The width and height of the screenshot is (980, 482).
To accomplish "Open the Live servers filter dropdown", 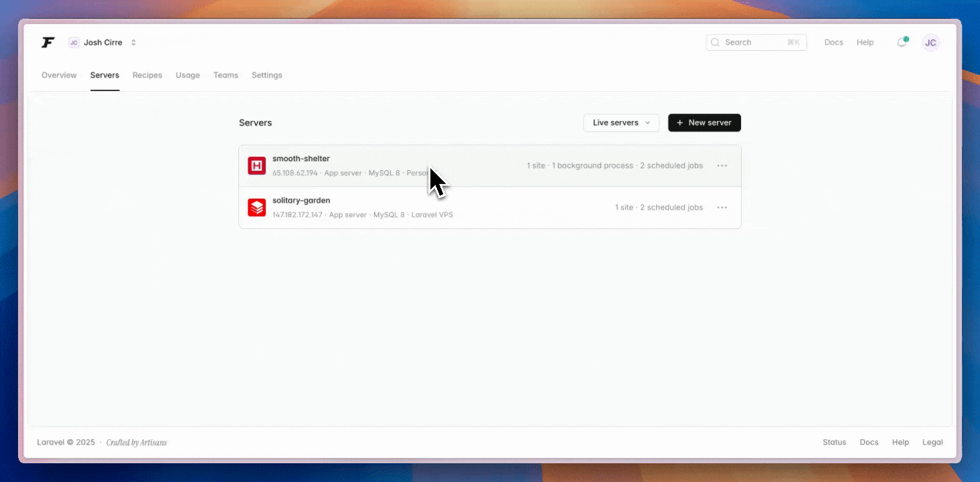I will click(621, 123).
